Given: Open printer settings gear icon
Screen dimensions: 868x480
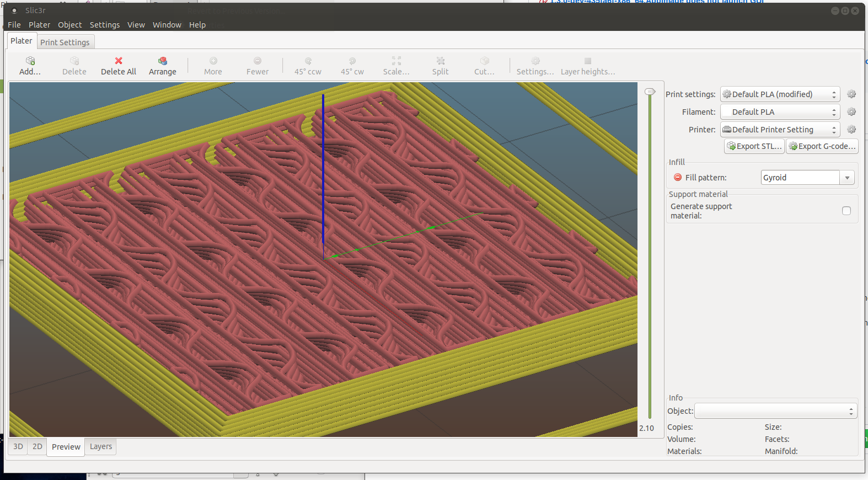Looking at the screenshot, I should (x=851, y=130).
